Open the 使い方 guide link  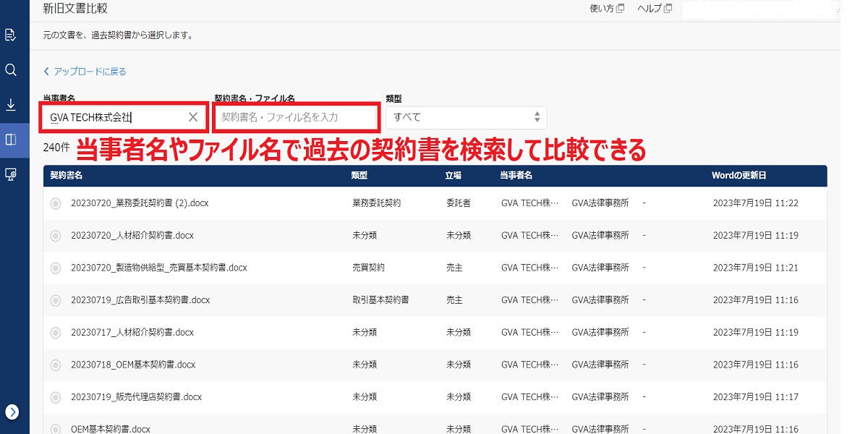[x=602, y=9]
